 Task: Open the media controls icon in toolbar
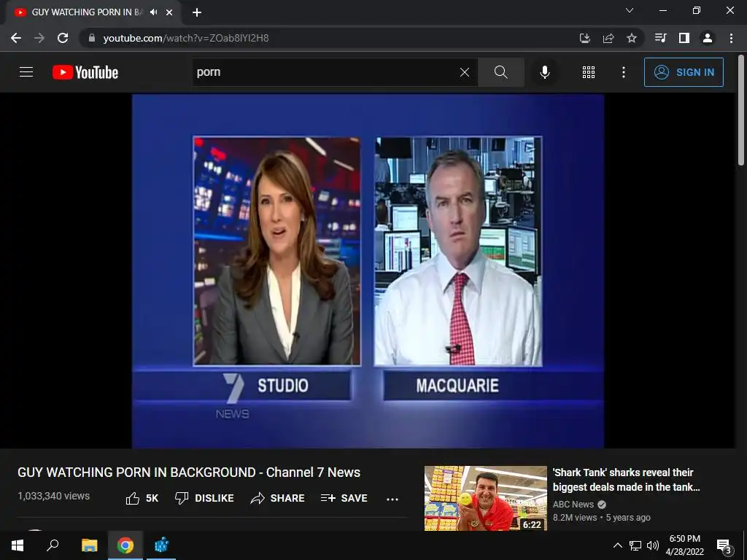[x=660, y=38]
